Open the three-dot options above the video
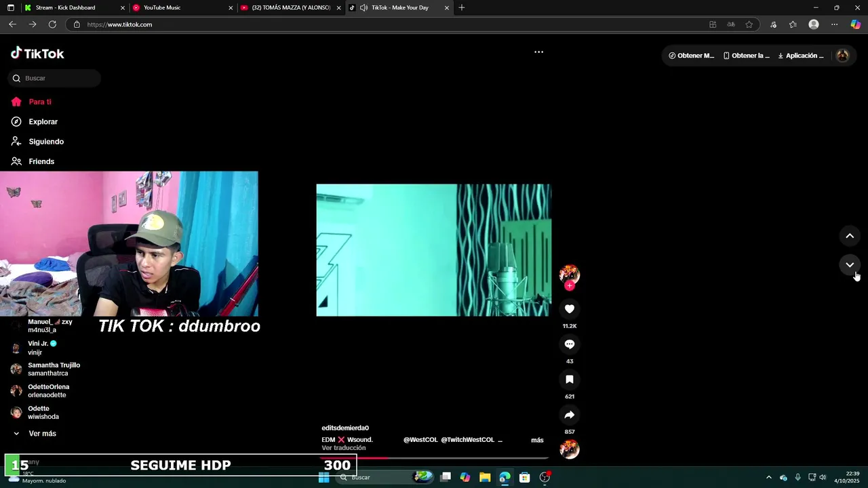Image resolution: width=868 pixels, height=488 pixels. click(538, 52)
